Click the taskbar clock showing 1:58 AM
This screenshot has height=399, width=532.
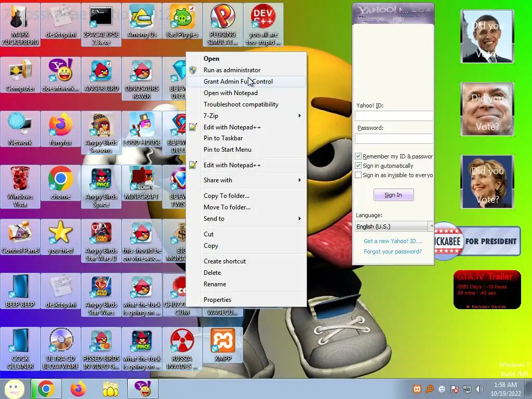point(506,389)
